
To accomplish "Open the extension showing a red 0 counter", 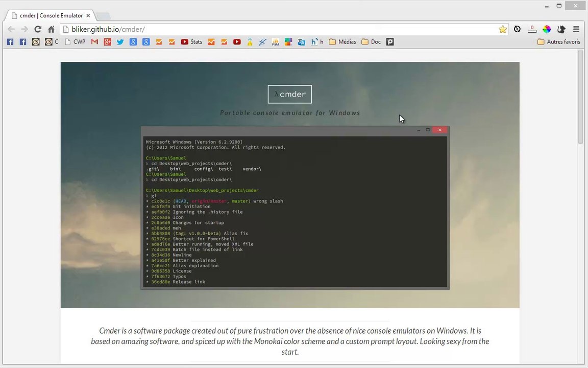I will 532,29.
